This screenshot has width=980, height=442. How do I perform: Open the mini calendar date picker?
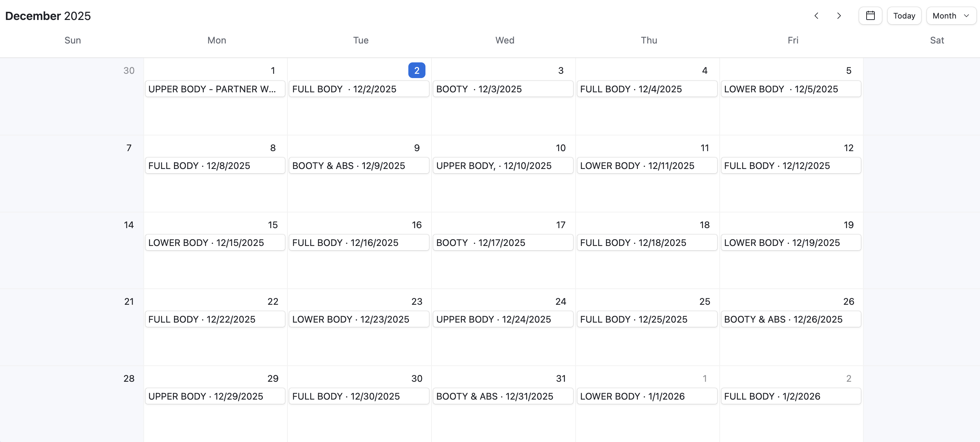click(870, 16)
